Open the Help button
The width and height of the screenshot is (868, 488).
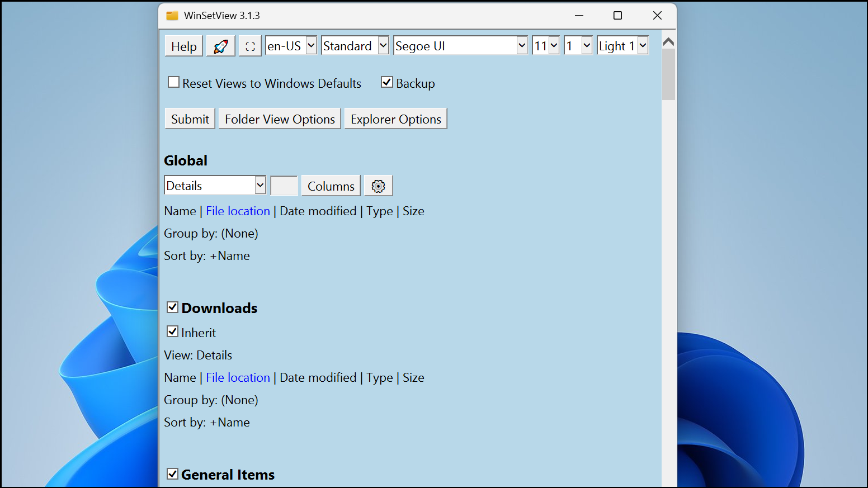(x=183, y=46)
